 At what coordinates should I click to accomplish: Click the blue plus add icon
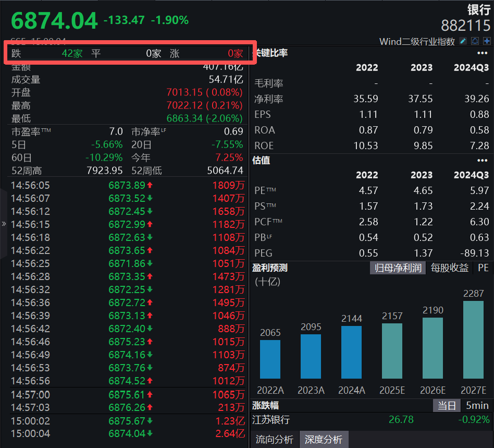coord(487,41)
